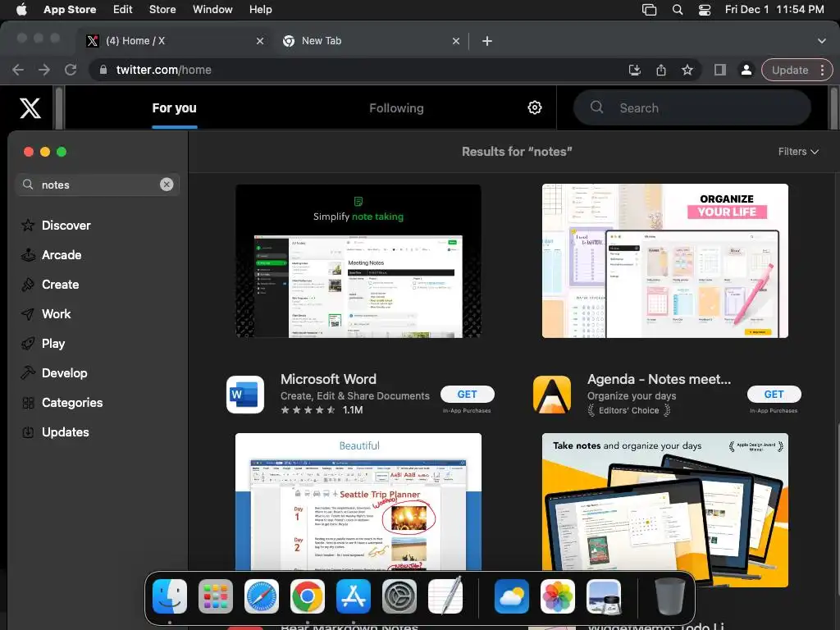Bookmark this page with star
The image size is (840, 630).
pos(687,71)
